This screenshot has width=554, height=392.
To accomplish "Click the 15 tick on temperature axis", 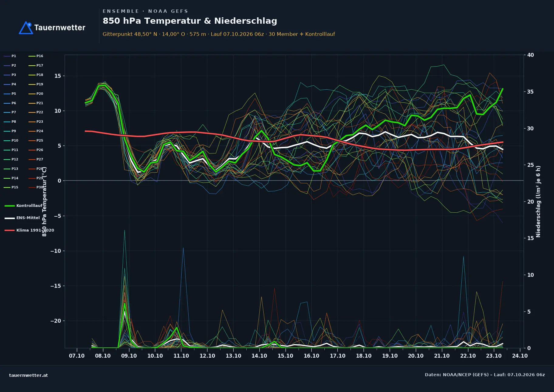I will (58, 76).
